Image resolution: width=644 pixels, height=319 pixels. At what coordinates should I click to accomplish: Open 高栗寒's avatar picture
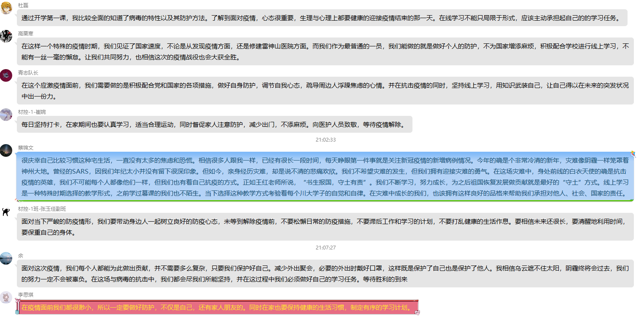coord(6,36)
